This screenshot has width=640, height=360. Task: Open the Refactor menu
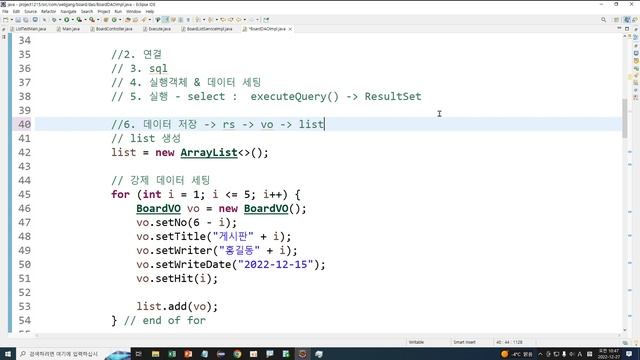(x=48, y=11)
